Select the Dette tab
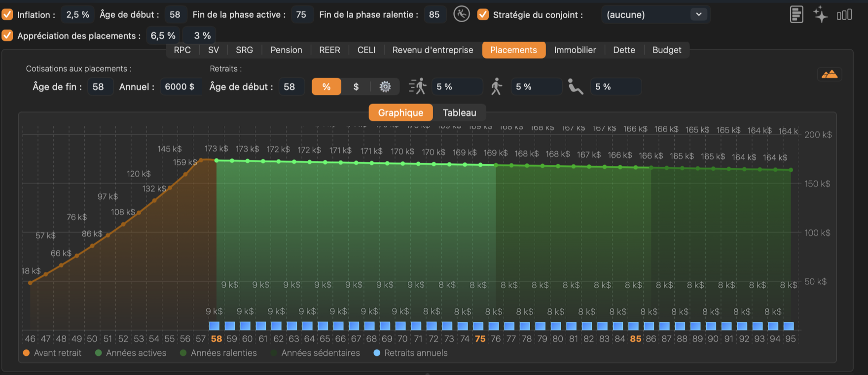Image resolution: width=868 pixels, height=375 pixels. pyautogui.click(x=624, y=50)
